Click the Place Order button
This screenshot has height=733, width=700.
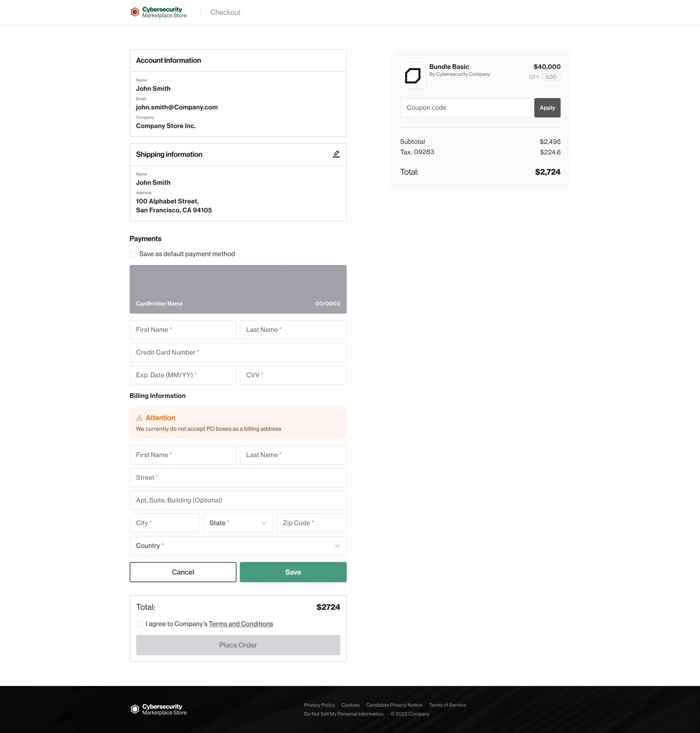click(238, 645)
